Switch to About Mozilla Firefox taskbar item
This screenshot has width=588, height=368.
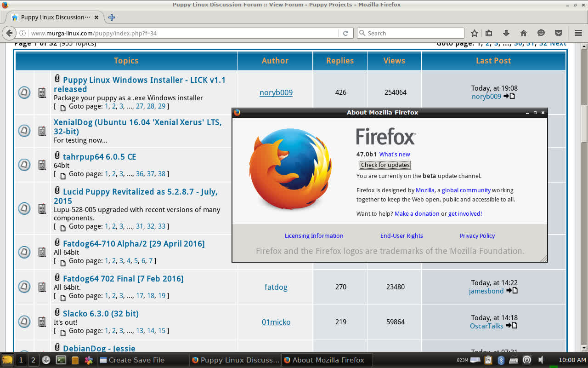327,360
